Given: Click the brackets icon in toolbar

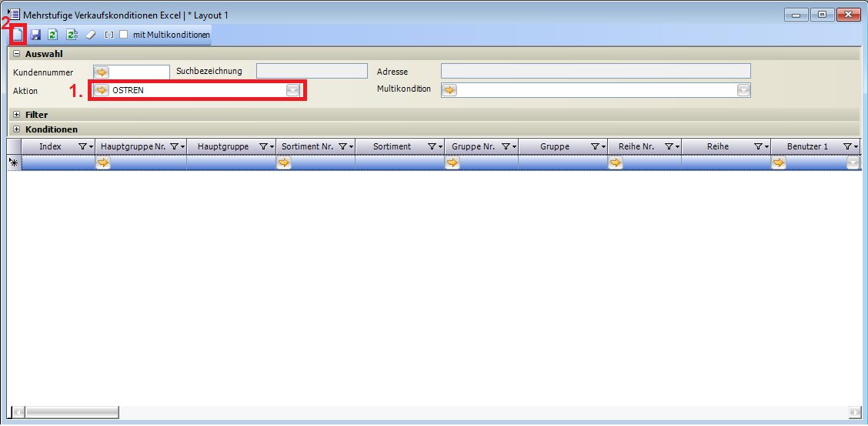Looking at the screenshot, I should [x=108, y=35].
